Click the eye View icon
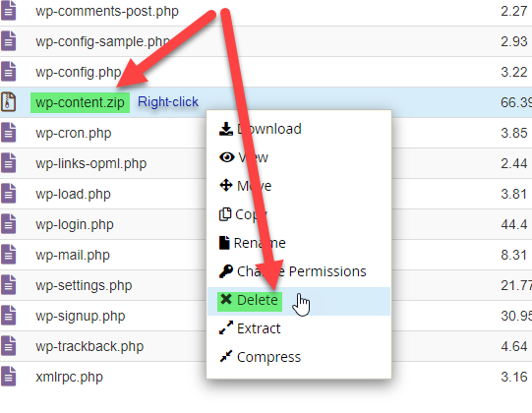This screenshot has height=413, width=532. tap(226, 157)
